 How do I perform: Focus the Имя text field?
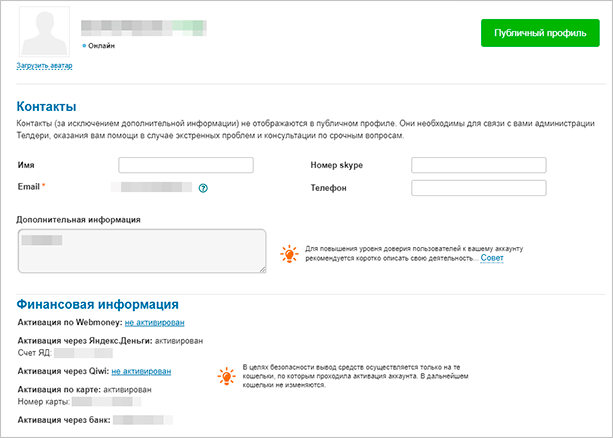tap(186, 165)
